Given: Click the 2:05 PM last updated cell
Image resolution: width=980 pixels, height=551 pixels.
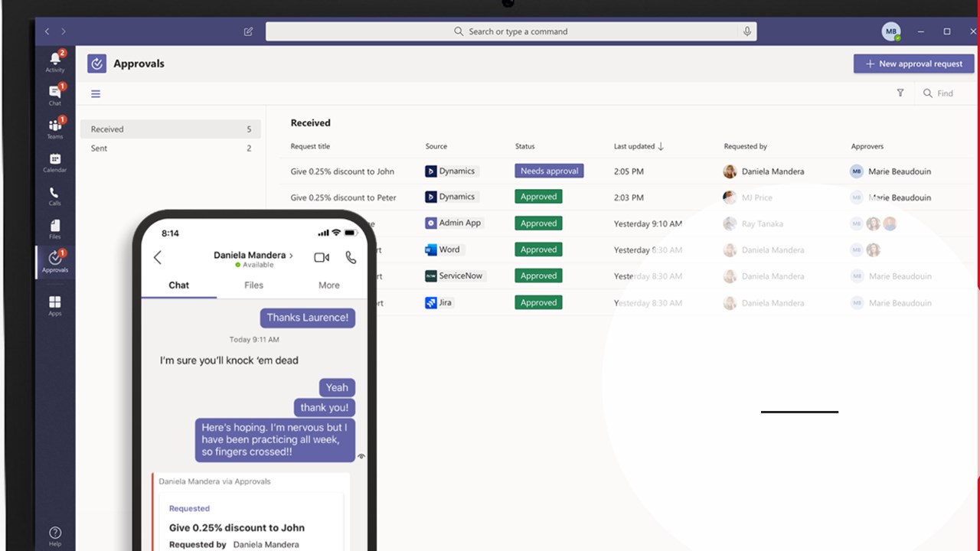Looking at the screenshot, I should tap(629, 171).
